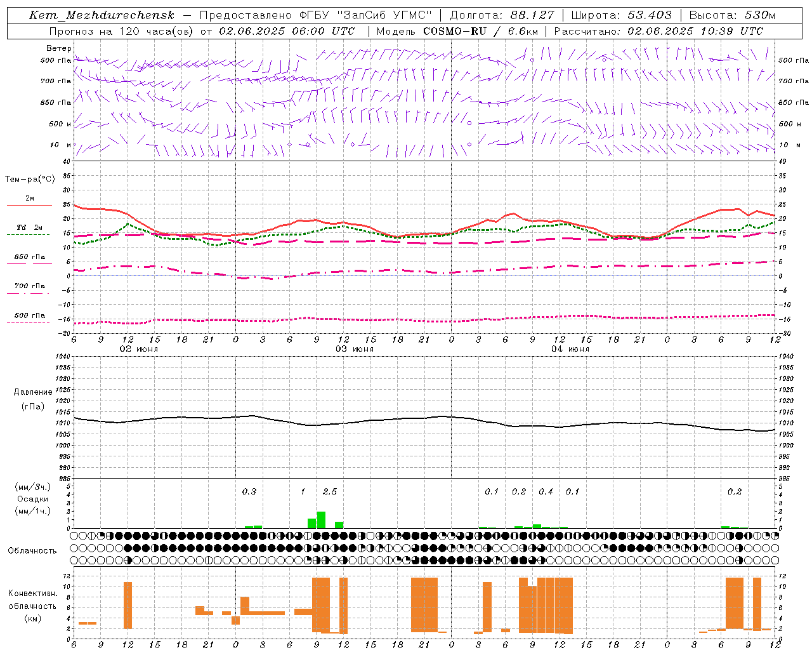
Task: Click the Высота: 530м field
Action: pos(733,15)
